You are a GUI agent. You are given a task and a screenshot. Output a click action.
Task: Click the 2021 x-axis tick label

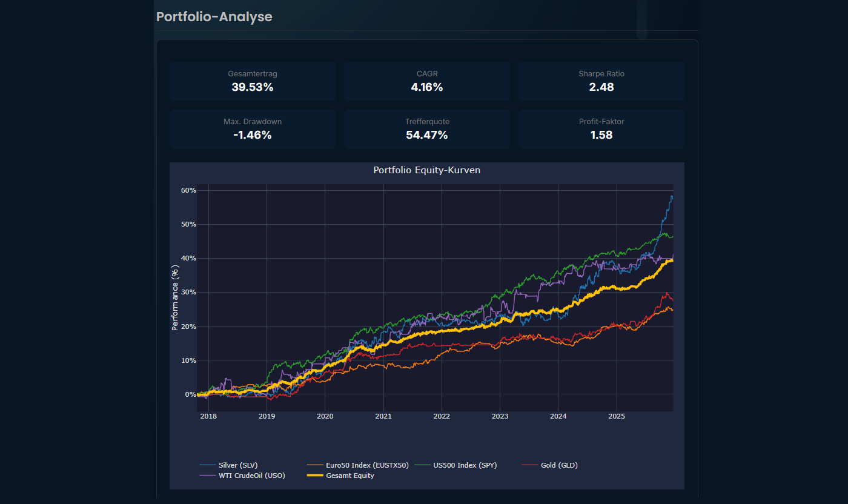[x=383, y=416]
